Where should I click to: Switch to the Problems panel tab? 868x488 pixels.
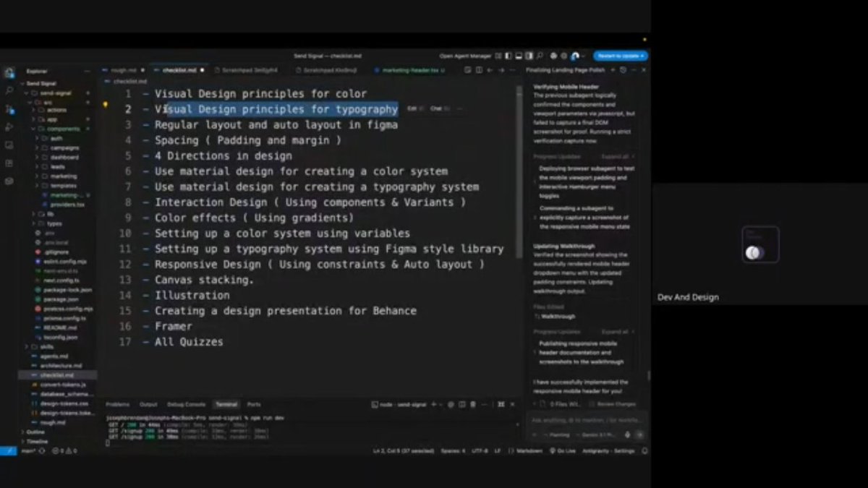[118, 404]
